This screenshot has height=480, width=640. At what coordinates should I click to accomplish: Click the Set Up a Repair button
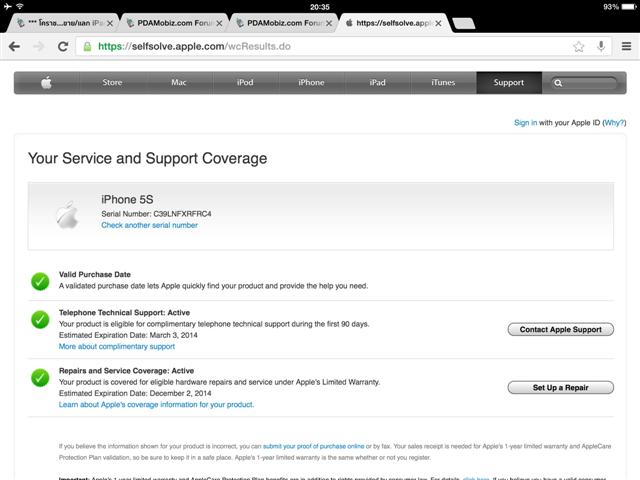tap(560, 388)
